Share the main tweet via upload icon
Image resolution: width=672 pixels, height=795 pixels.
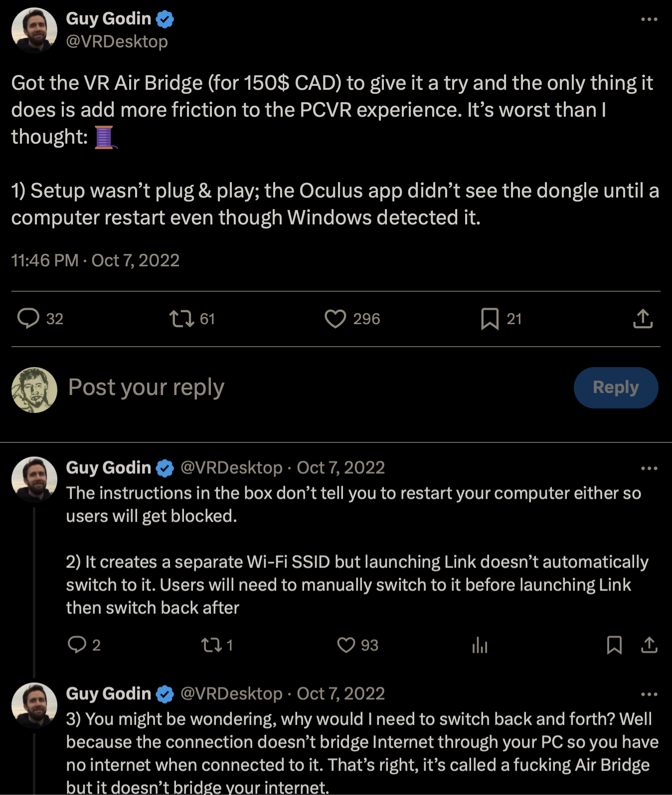[643, 319]
